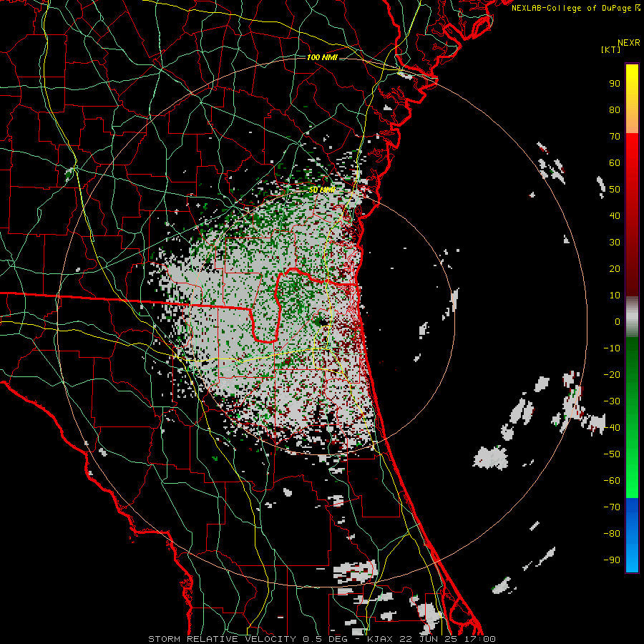The height and width of the screenshot is (644, 644).
Task: Pick the yellow segment of the velocity color bar
Action: coord(632,99)
